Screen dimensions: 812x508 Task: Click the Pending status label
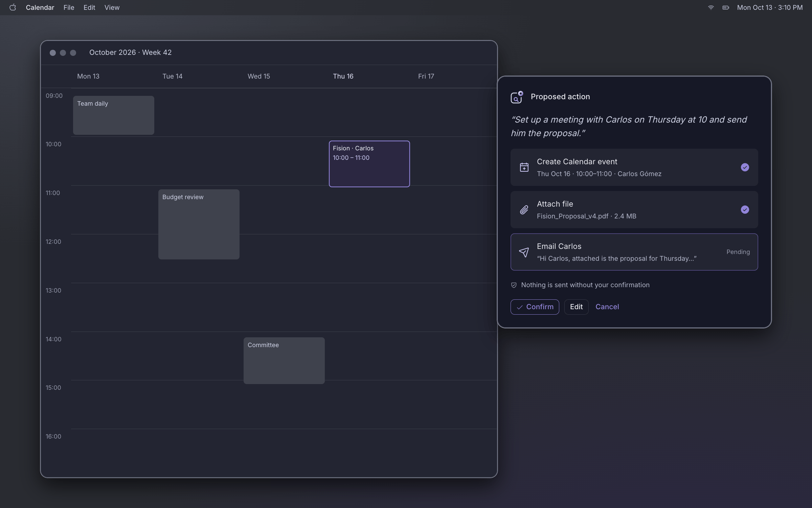pyautogui.click(x=738, y=252)
